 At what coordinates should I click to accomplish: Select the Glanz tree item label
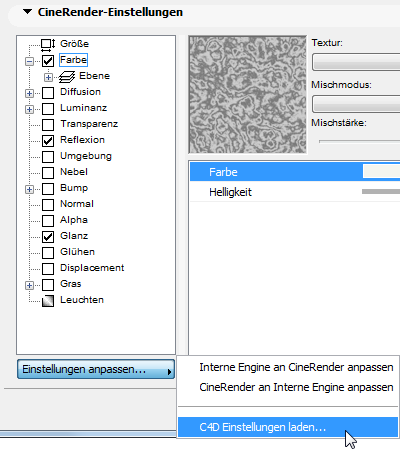pyautogui.click(x=74, y=236)
